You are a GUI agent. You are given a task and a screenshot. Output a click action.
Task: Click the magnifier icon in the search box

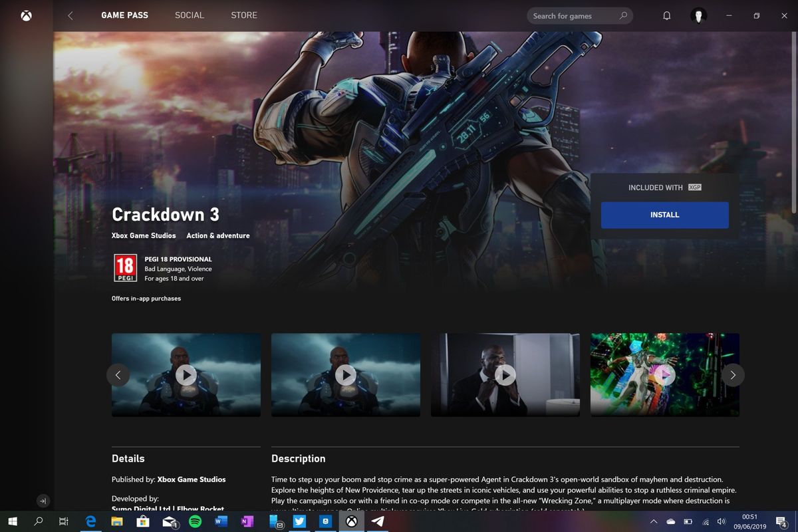coord(623,16)
